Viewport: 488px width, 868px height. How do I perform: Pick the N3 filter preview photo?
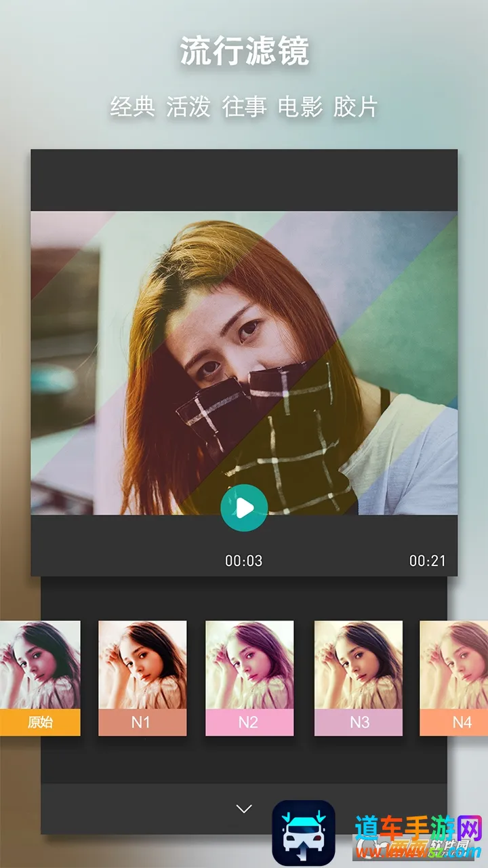pos(358,665)
